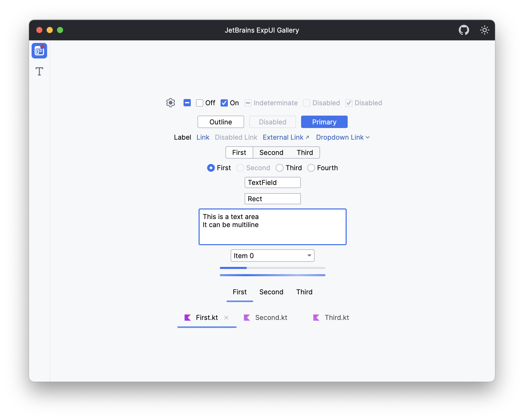Image resolution: width=524 pixels, height=420 pixels.
Task: Close the First.kt tab
Action: (227, 318)
